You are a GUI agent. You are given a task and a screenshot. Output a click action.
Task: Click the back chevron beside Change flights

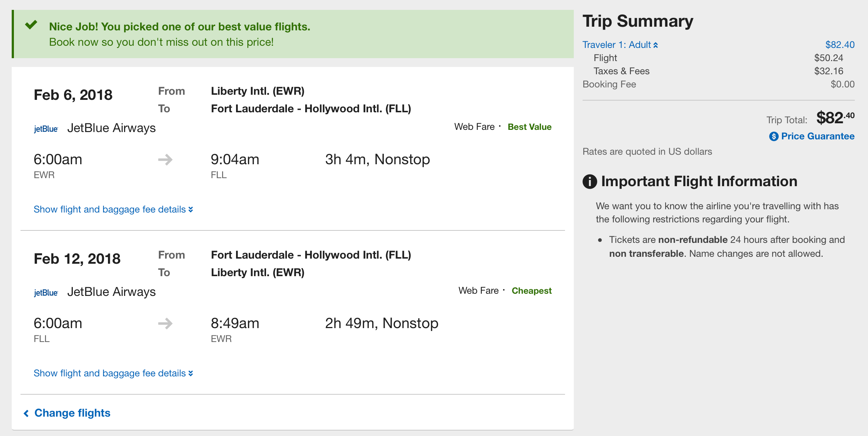coord(26,413)
